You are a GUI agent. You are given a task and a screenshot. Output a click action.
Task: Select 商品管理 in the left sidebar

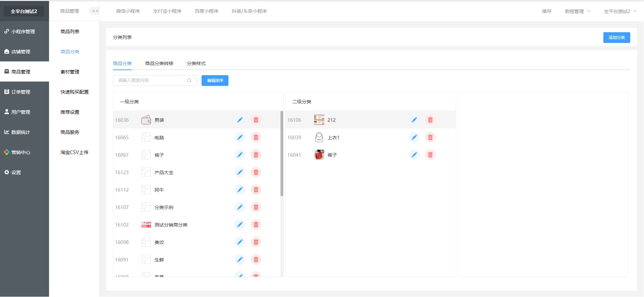(25, 71)
